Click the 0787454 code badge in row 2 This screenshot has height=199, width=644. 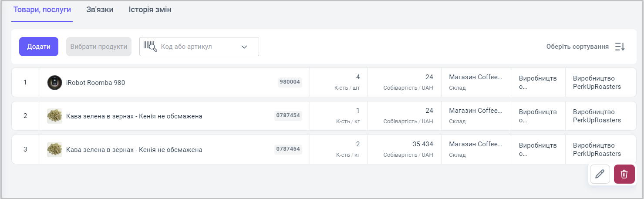pyautogui.click(x=288, y=115)
